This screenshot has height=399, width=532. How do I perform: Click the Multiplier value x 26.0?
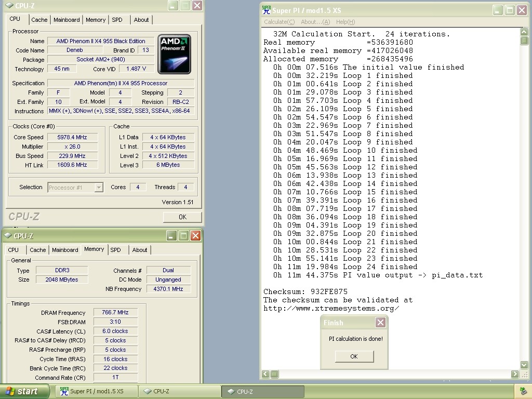point(72,147)
